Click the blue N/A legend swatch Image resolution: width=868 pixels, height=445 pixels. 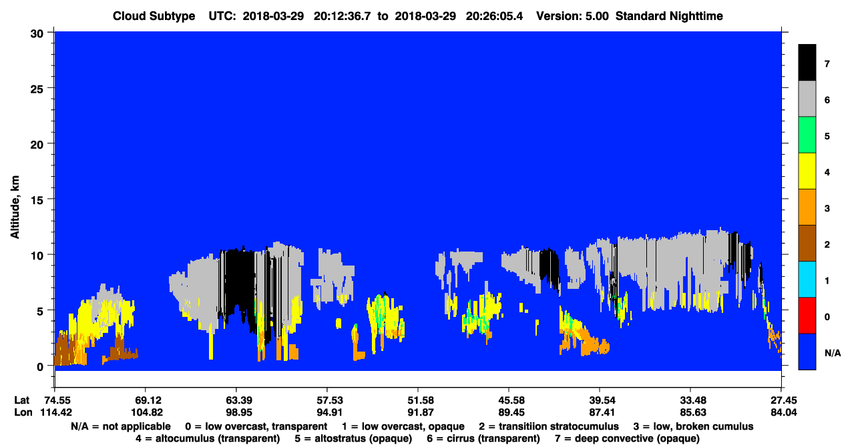tap(807, 352)
